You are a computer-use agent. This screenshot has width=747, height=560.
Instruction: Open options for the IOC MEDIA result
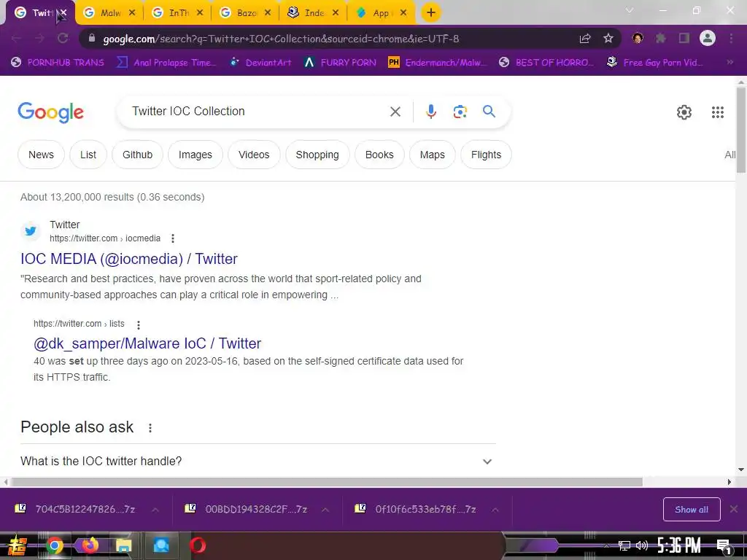coord(173,238)
